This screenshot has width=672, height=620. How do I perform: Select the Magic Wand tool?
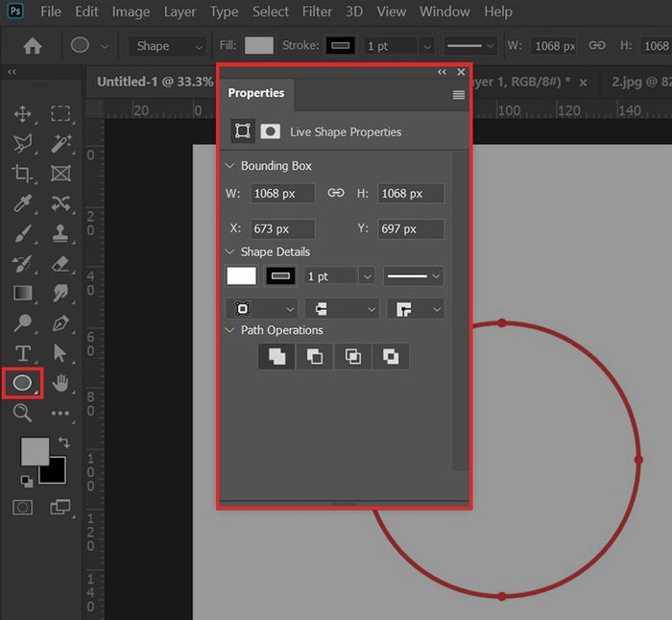coord(60,144)
